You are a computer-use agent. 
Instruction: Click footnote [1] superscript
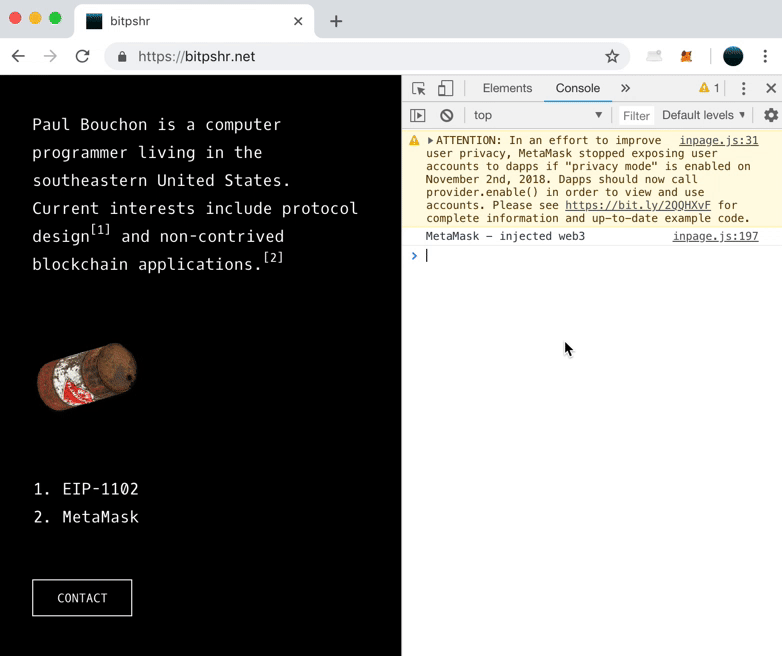[100, 230]
